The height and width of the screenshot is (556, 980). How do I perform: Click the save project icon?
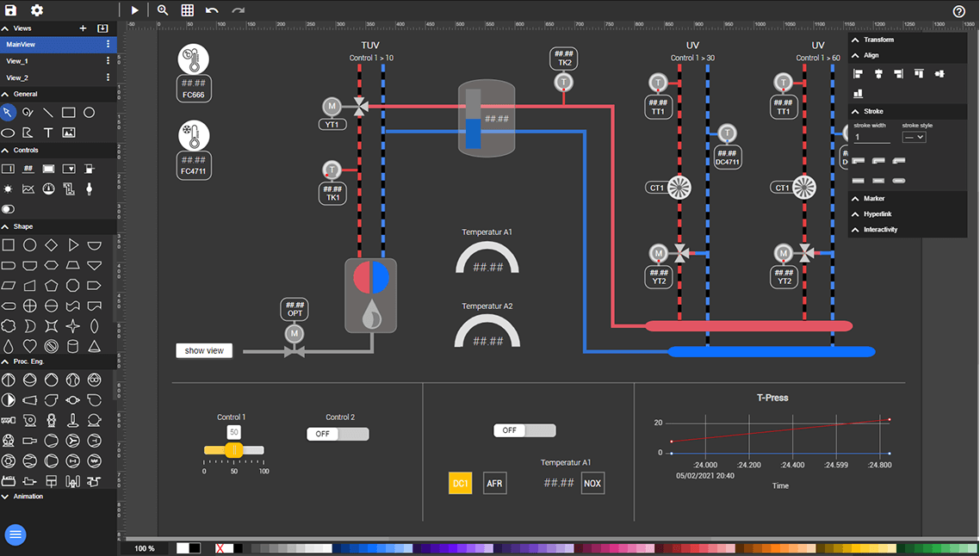[11, 10]
